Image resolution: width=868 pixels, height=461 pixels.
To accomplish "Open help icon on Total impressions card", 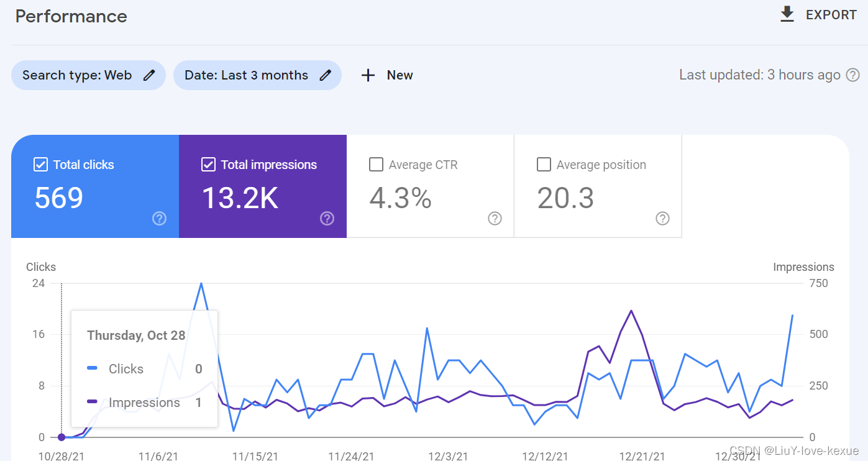I will 327,218.
